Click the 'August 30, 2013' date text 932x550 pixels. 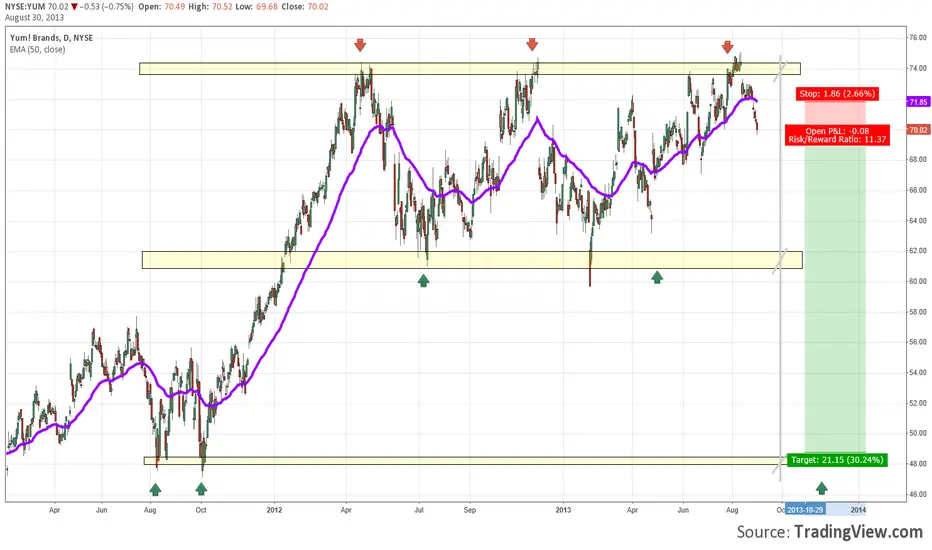click(34, 17)
